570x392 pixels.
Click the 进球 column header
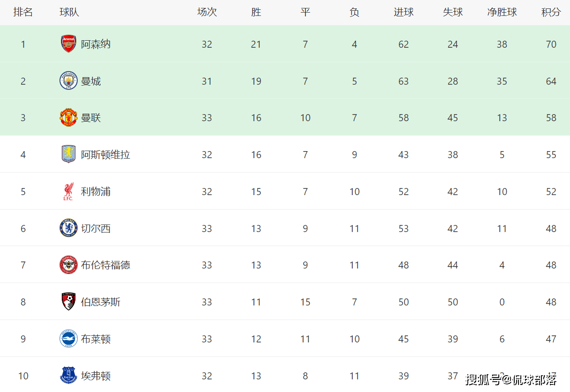click(x=403, y=12)
